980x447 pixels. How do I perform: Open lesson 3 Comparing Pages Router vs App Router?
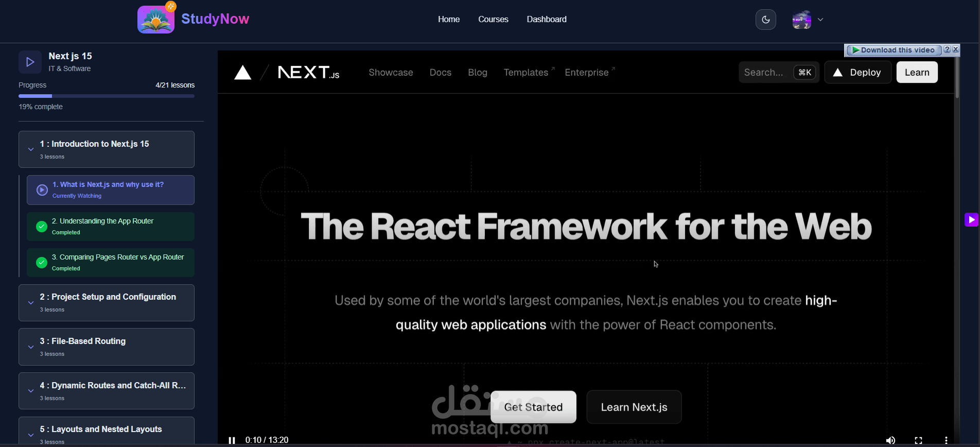[111, 263]
